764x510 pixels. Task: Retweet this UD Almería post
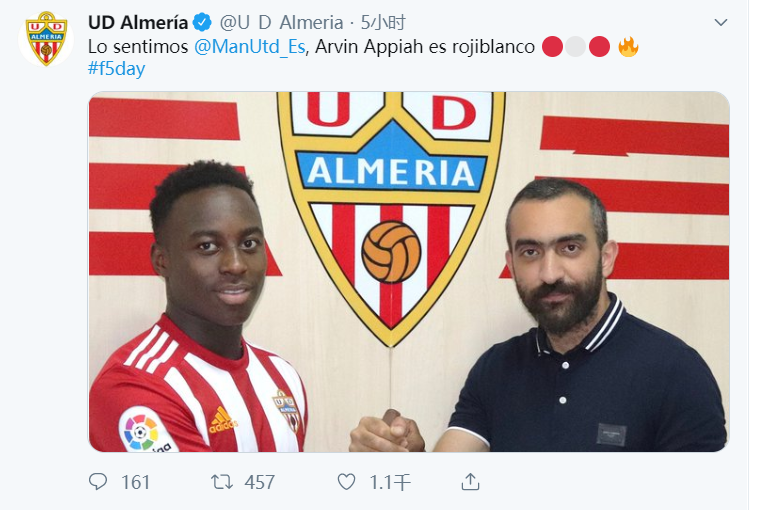point(222,482)
